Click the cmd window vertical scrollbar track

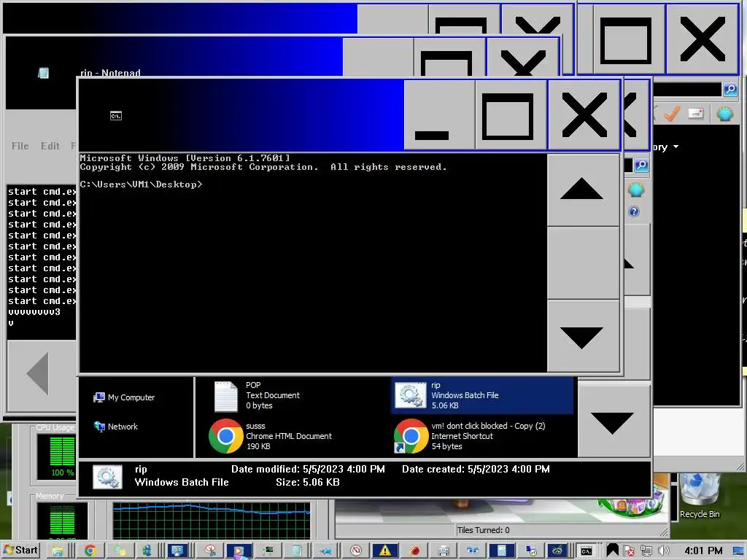click(x=583, y=262)
